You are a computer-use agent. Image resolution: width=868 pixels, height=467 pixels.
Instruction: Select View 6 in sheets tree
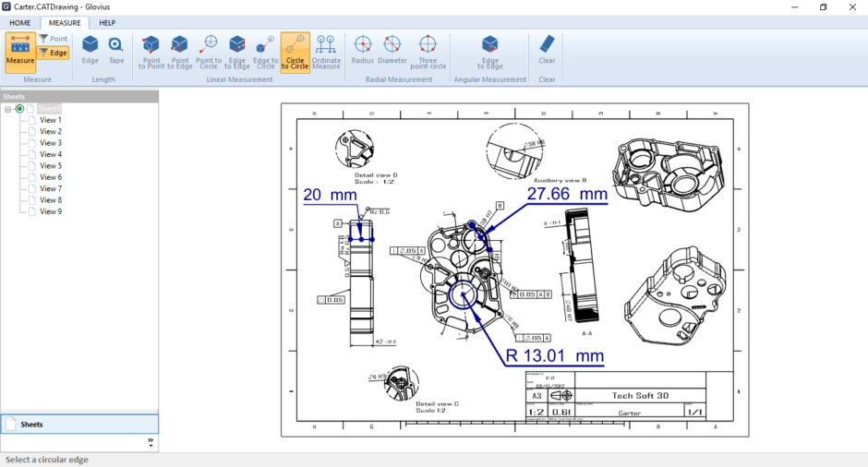tap(51, 177)
